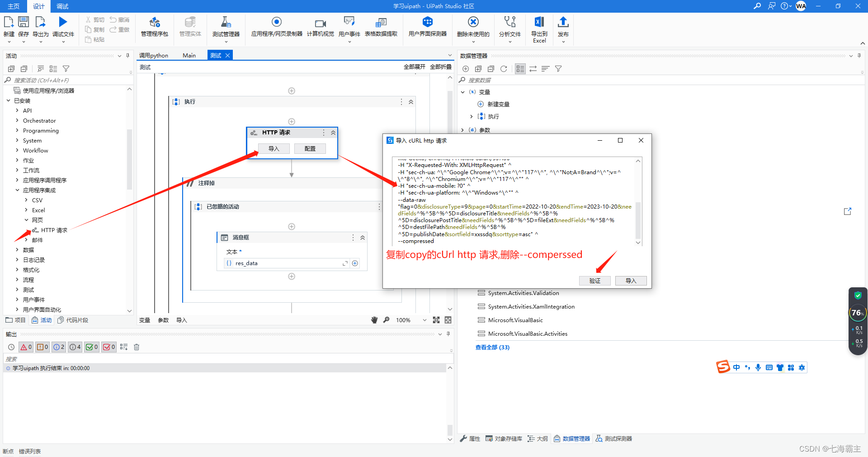Screen dimensions: 868x457
Task: Toggle trace messages filter showing 4
Action: (75, 347)
